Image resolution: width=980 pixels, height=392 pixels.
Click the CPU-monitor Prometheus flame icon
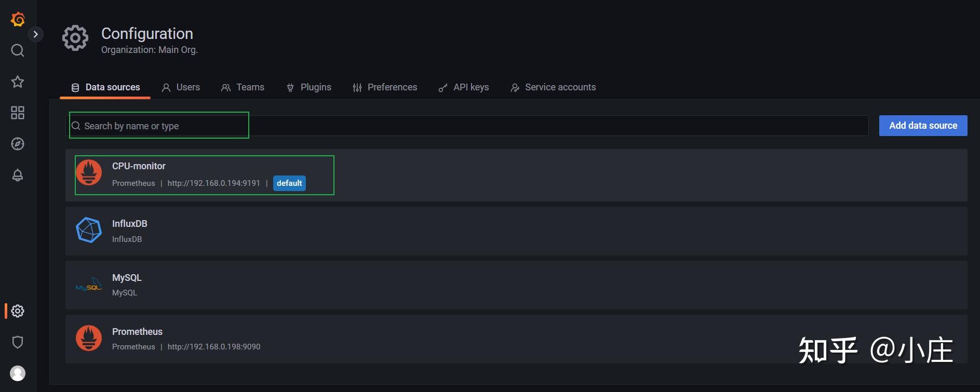point(89,172)
